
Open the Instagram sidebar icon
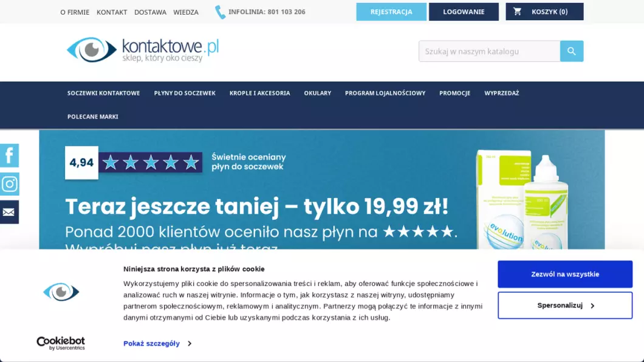click(9, 184)
